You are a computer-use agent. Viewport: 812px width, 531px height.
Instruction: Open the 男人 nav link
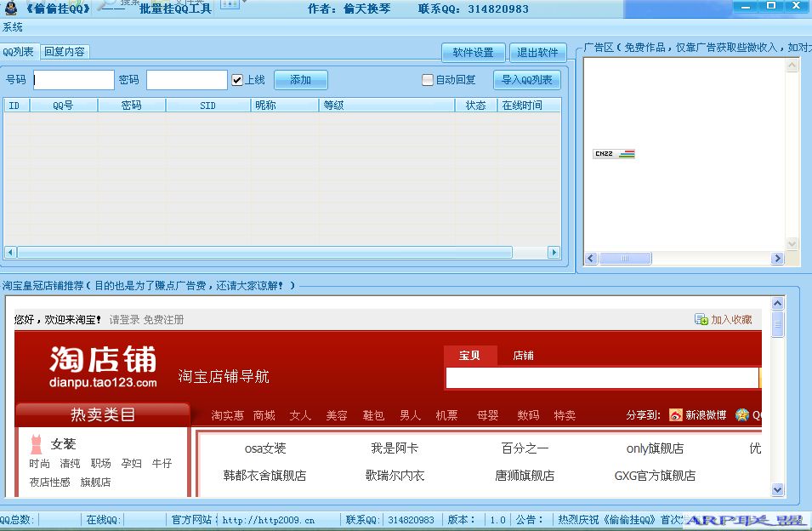(410, 415)
